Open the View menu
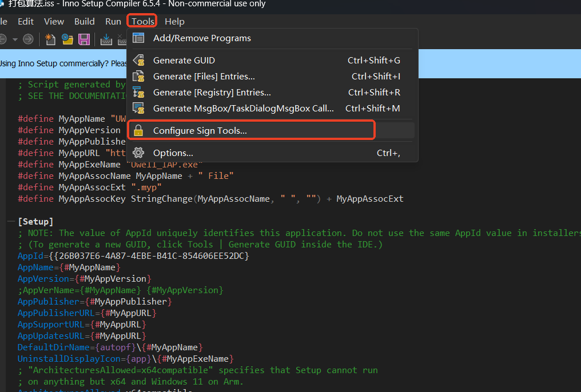 click(54, 22)
